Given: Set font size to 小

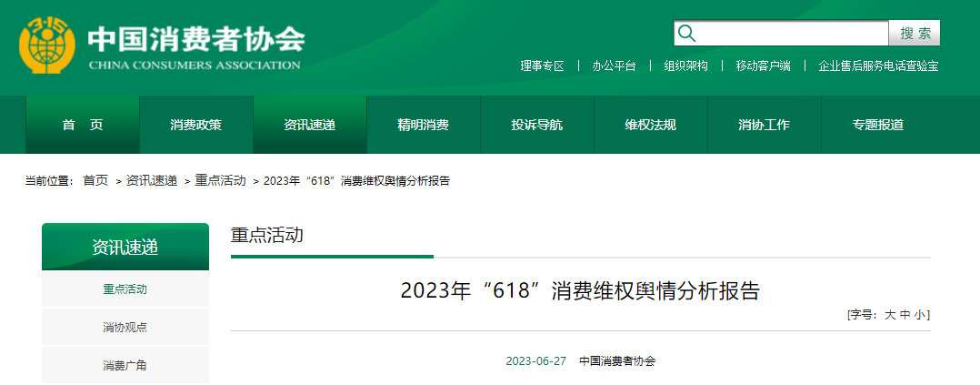Looking at the screenshot, I should tap(919, 315).
